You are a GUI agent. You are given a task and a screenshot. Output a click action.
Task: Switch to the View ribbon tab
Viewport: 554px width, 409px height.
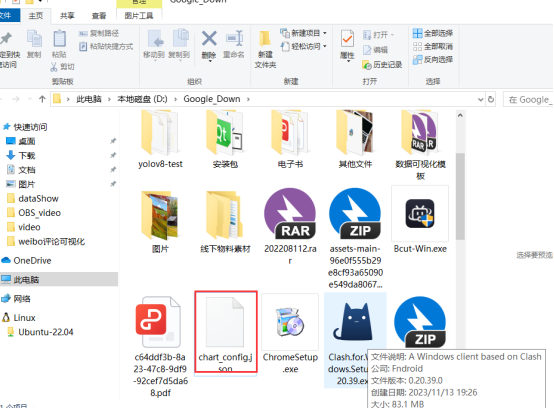tap(99, 16)
